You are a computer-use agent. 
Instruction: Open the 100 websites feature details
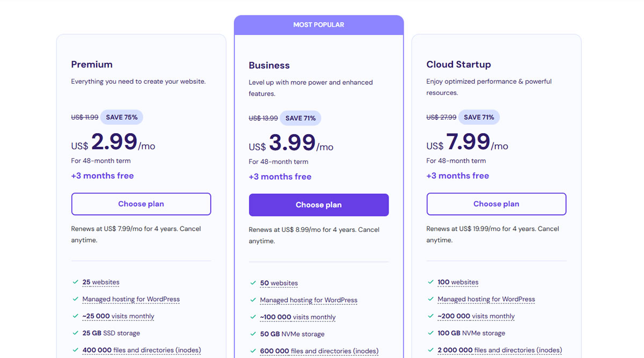pyautogui.click(x=457, y=282)
